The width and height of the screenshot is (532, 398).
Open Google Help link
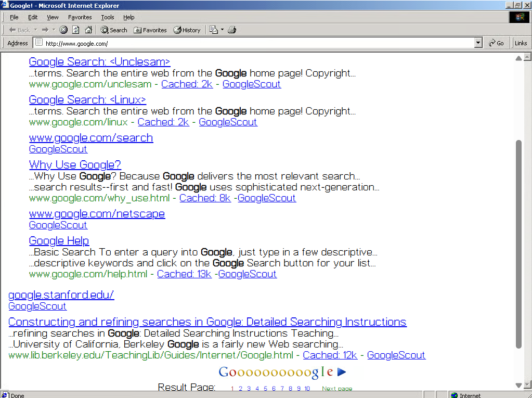pyautogui.click(x=59, y=241)
